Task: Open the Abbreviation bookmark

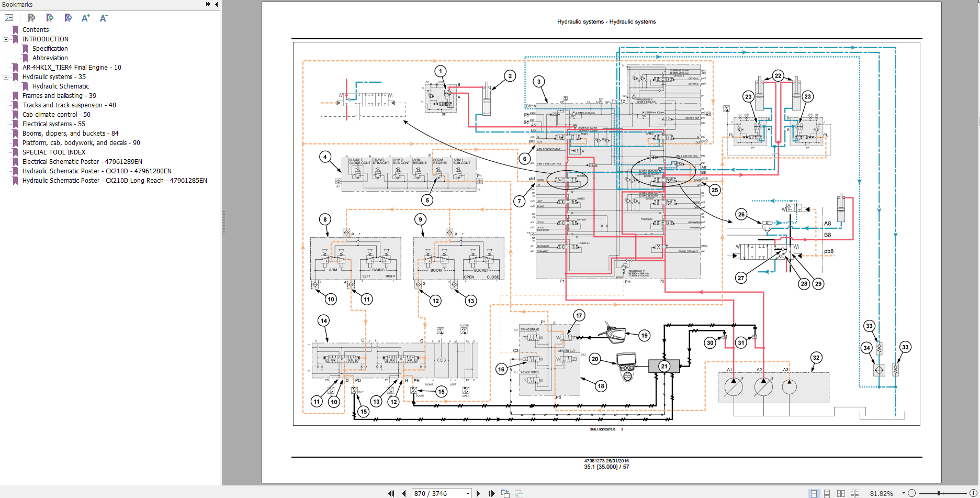Action: tap(50, 58)
